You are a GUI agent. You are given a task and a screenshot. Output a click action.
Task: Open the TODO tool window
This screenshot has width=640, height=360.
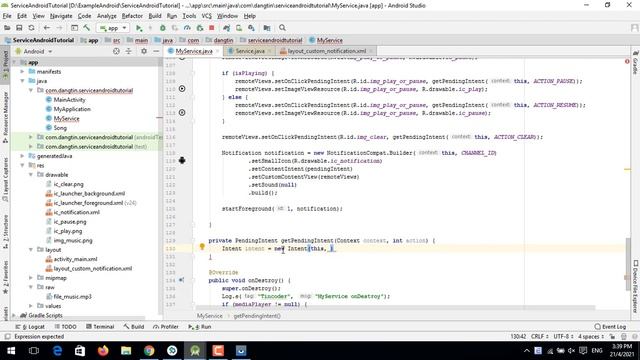pyautogui.click(x=66, y=327)
